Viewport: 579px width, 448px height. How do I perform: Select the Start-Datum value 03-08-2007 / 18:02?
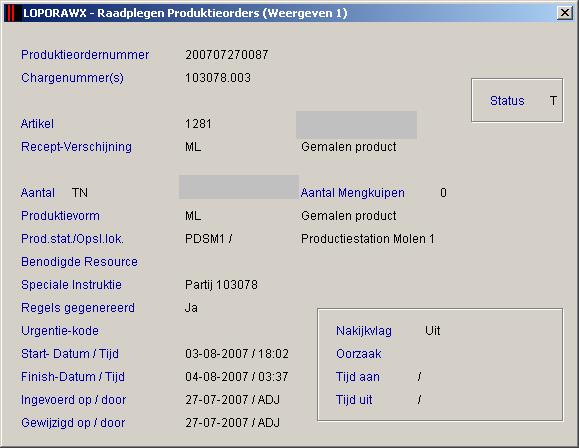click(237, 354)
